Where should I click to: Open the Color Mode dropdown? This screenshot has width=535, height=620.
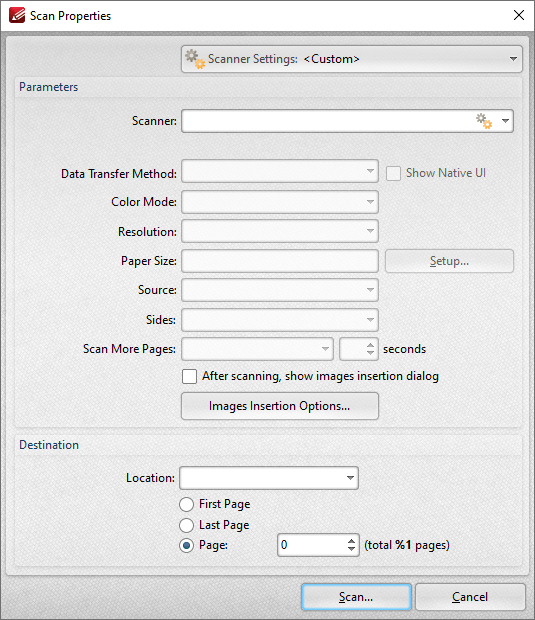tap(280, 202)
